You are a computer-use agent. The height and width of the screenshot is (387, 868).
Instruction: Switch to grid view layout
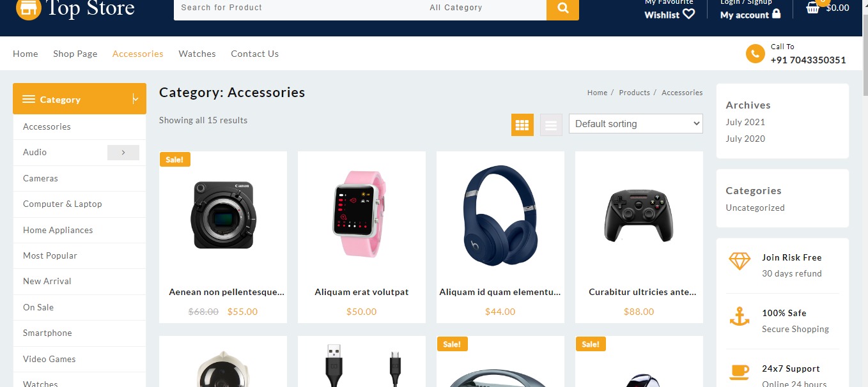[522, 125]
